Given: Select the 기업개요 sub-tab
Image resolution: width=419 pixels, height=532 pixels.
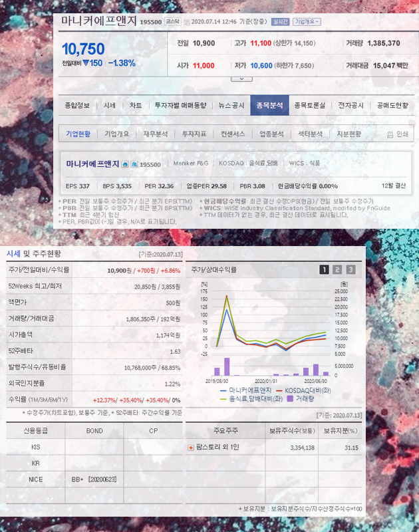Looking at the screenshot, I should pyautogui.click(x=116, y=134).
